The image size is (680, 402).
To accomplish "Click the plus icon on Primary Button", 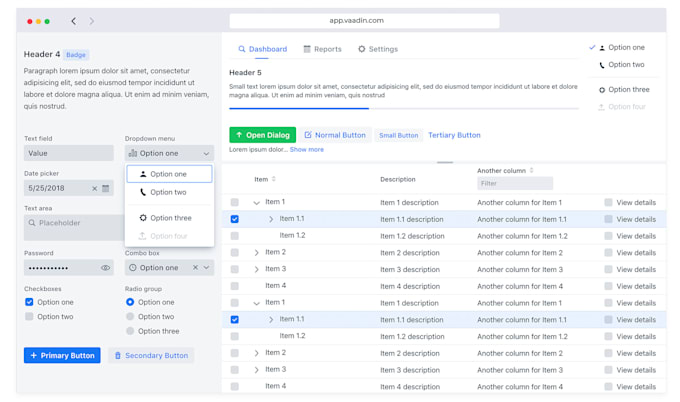I will click(x=33, y=355).
